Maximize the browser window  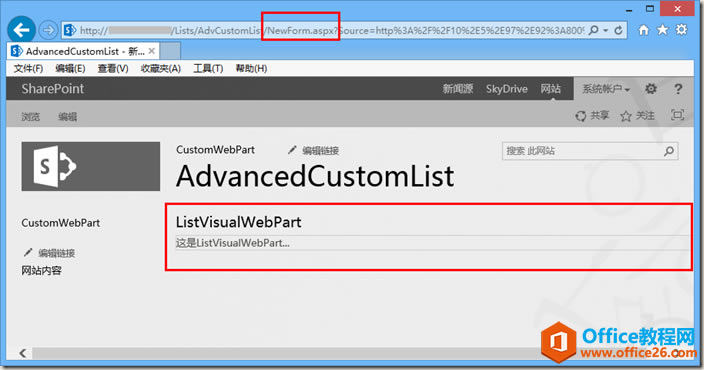(650, 9)
